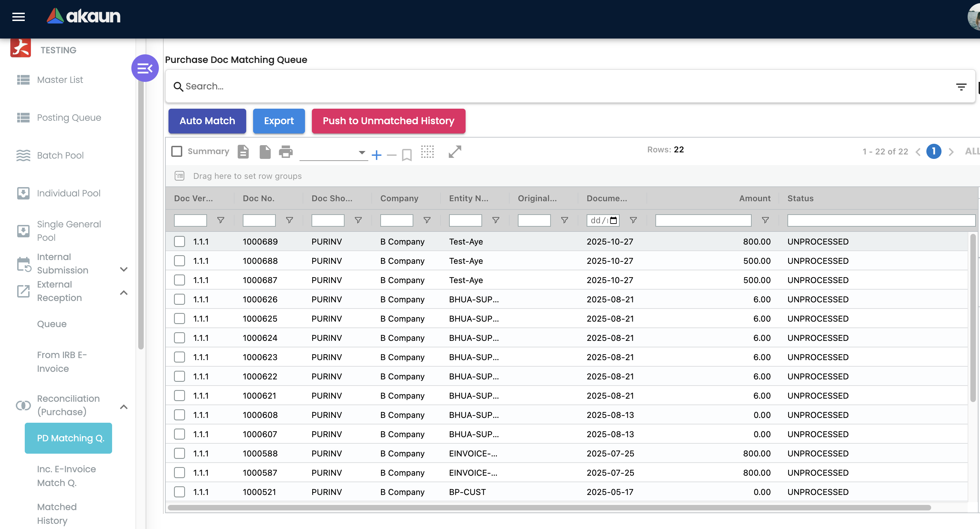Image resolution: width=980 pixels, height=529 pixels.
Task: Click the minus remove icon
Action: coord(391,155)
